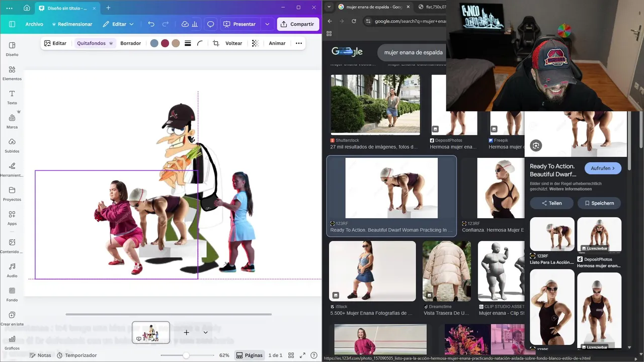Image resolution: width=644 pixels, height=362 pixels.
Task: Enter fullscreen with the expand arrows icon
Action: 302,355
